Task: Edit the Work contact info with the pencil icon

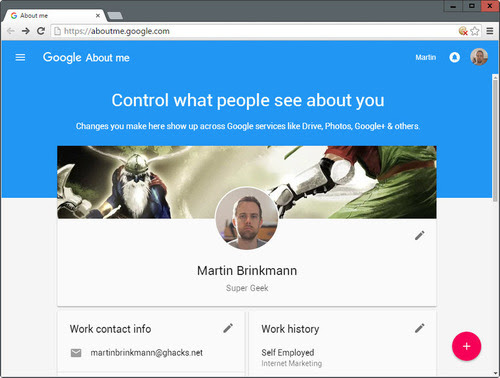Action: [228, 328]
